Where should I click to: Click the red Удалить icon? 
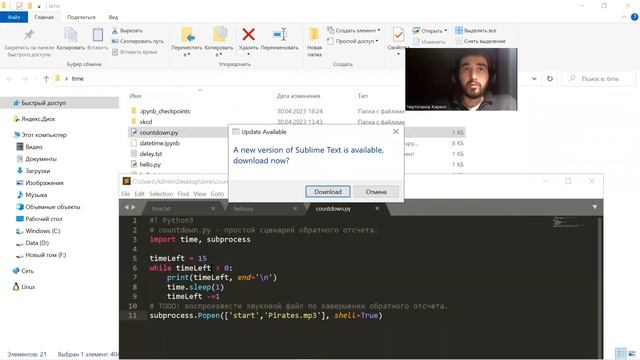248,35
